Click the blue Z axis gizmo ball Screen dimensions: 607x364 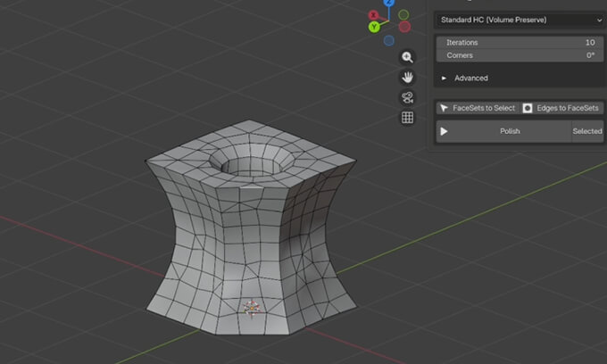coord(389,4)
